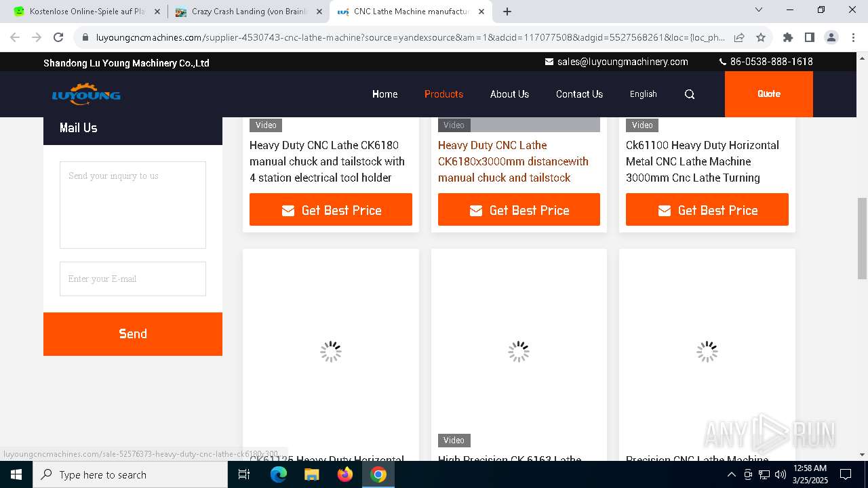Open Windows Start menu

(x=16, y=474)
